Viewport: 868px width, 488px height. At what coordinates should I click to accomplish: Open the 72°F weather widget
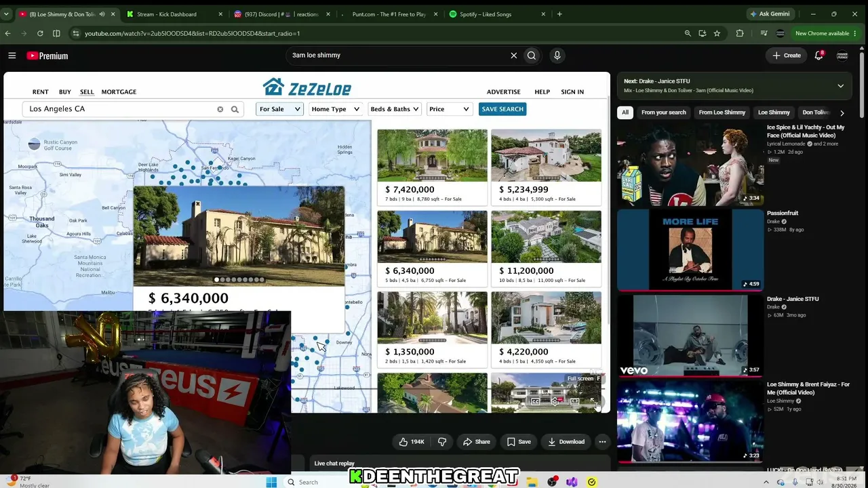pos(27,482)
